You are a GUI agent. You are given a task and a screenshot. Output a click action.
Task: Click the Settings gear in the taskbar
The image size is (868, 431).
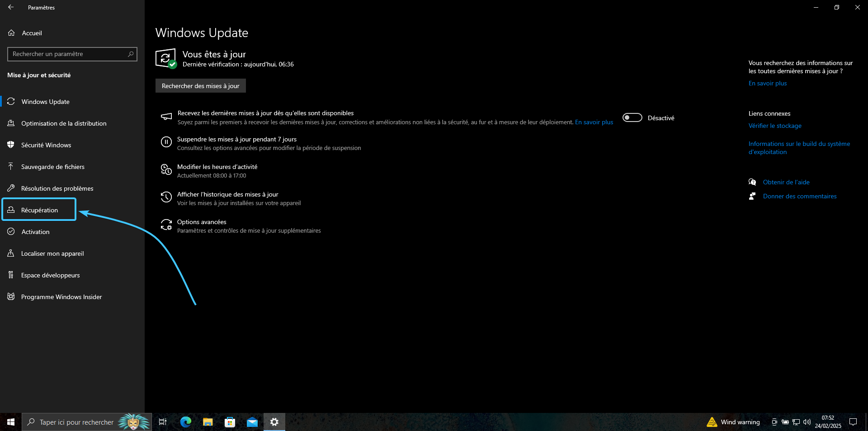274,422
